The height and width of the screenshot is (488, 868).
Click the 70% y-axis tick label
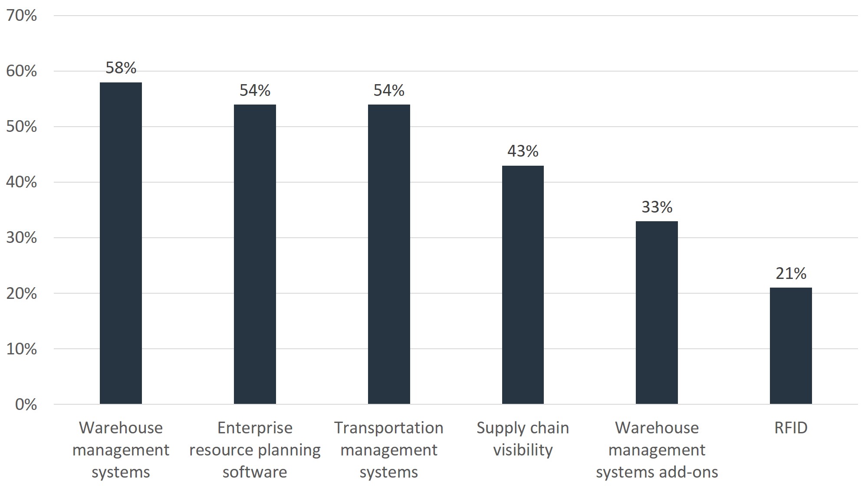click(x=22, y=16)
